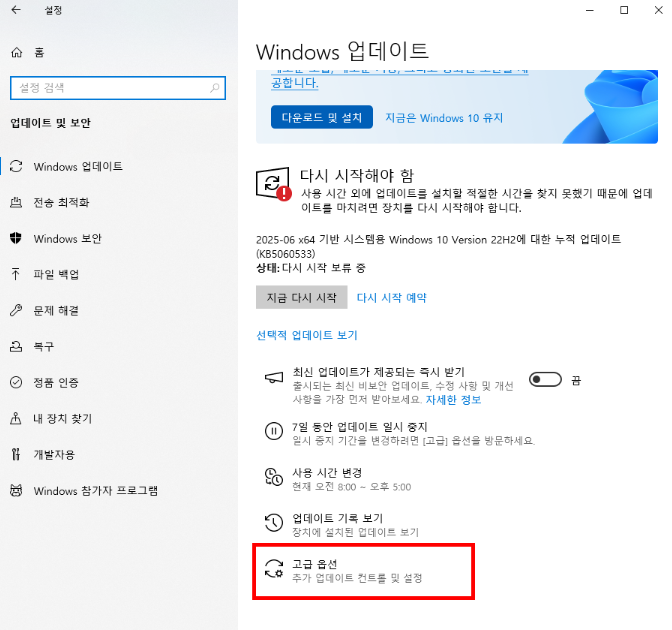Open the Home (홈) icon

tap(16, 52)
